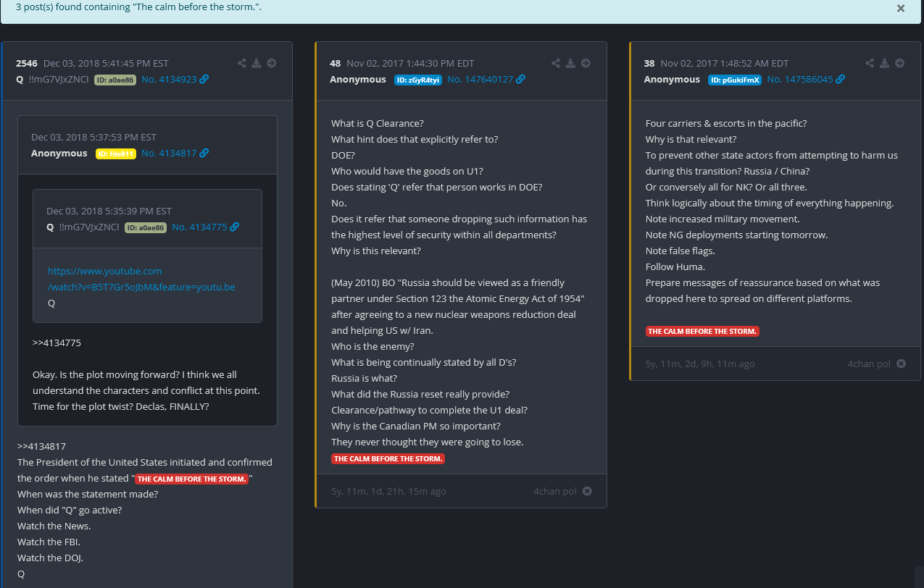Viewport: 924px width, 588px height.
Task: Go to post 48 using arrow icon
Action: pos(586,63)
